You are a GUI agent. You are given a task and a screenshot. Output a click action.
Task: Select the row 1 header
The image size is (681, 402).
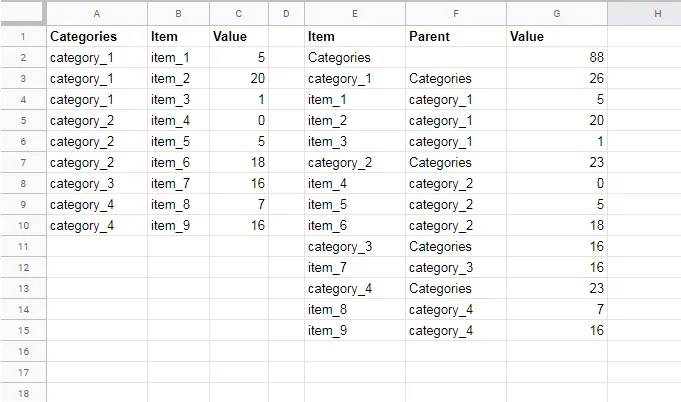coord(22,36)
